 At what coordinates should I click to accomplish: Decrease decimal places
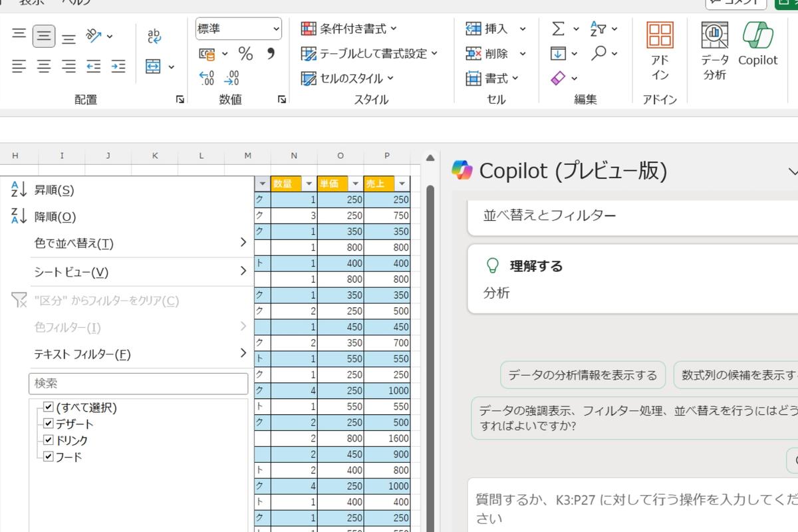point(231,78)
